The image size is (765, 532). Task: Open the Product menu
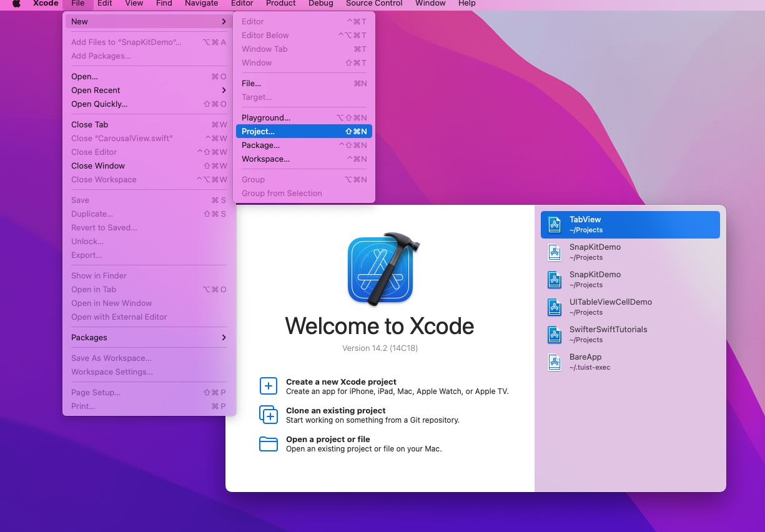281,3
